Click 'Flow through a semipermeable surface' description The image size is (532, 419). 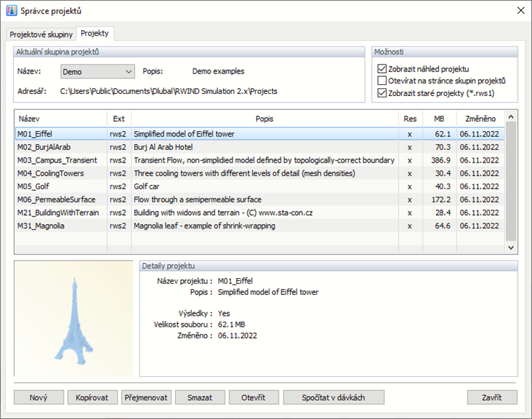pyautogui.click(x=197, y=200)
